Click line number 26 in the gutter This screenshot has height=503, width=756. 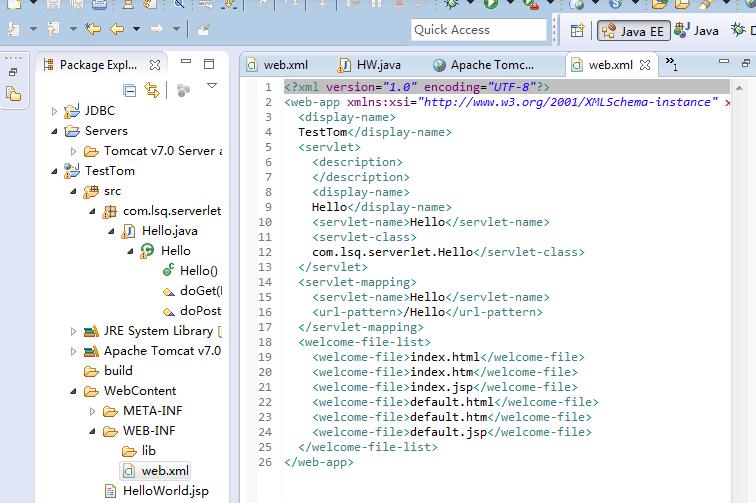265,462
